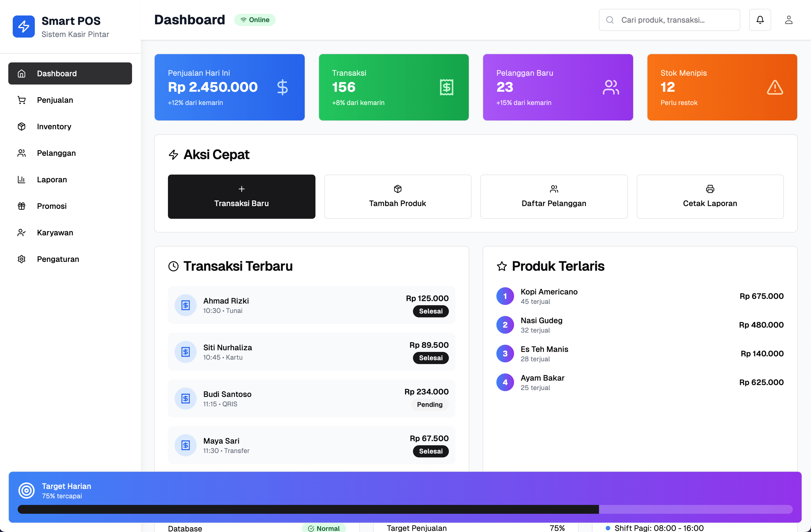Click the Online status badge

255,20
